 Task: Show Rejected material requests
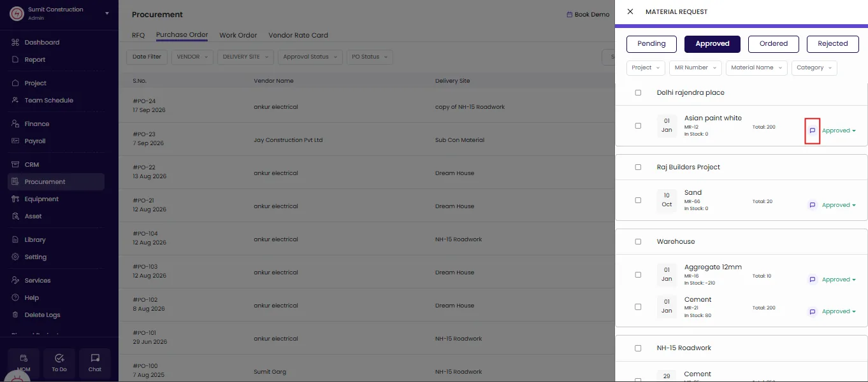(833, 44)
